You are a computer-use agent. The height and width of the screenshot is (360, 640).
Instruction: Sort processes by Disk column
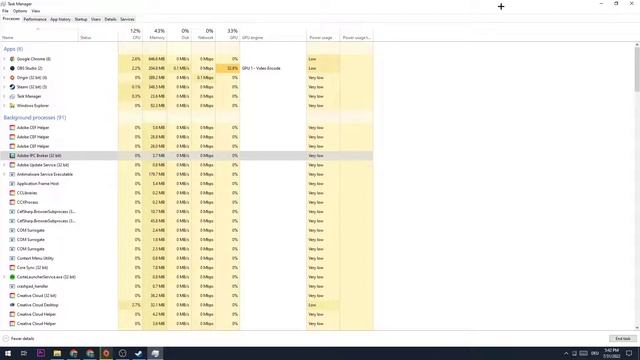click(179, 34)
